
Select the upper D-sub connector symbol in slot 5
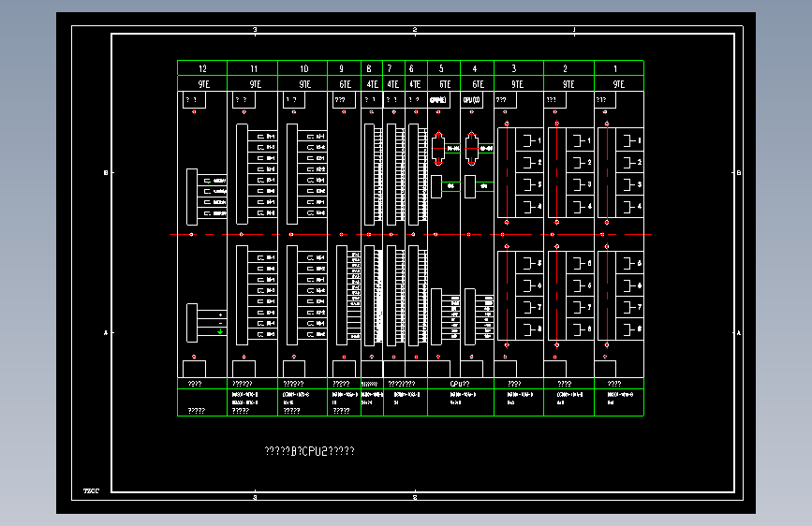[x=438, y=149]
